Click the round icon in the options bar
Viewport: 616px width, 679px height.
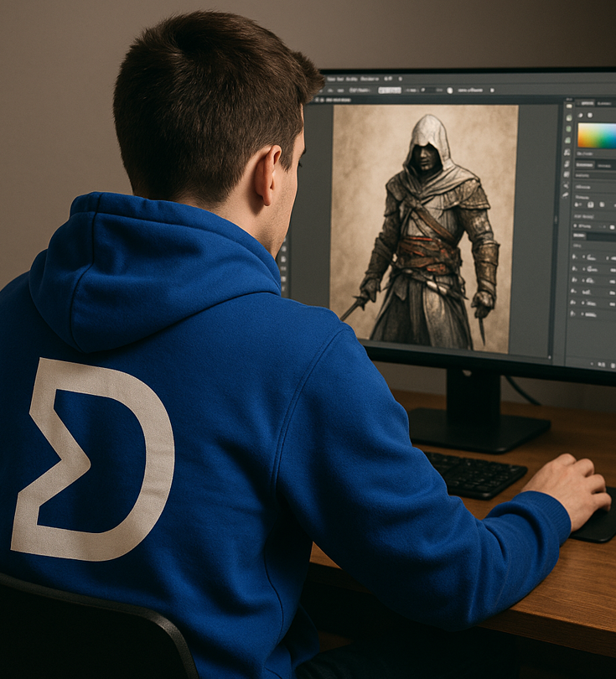click(449, 90)
